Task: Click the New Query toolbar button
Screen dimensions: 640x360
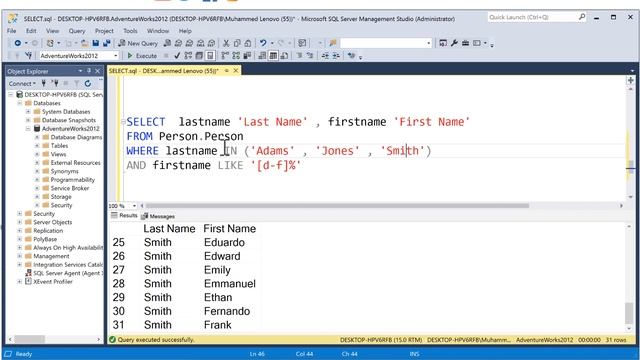Action: [x=138, y=43]
